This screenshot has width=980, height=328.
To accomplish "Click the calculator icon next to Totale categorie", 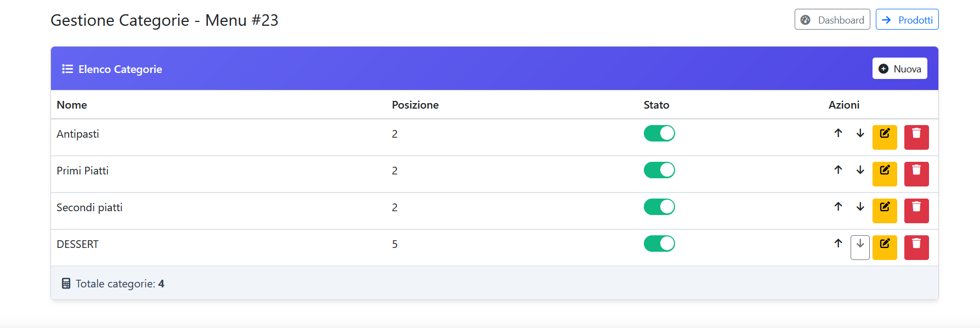I will [66, 283].
